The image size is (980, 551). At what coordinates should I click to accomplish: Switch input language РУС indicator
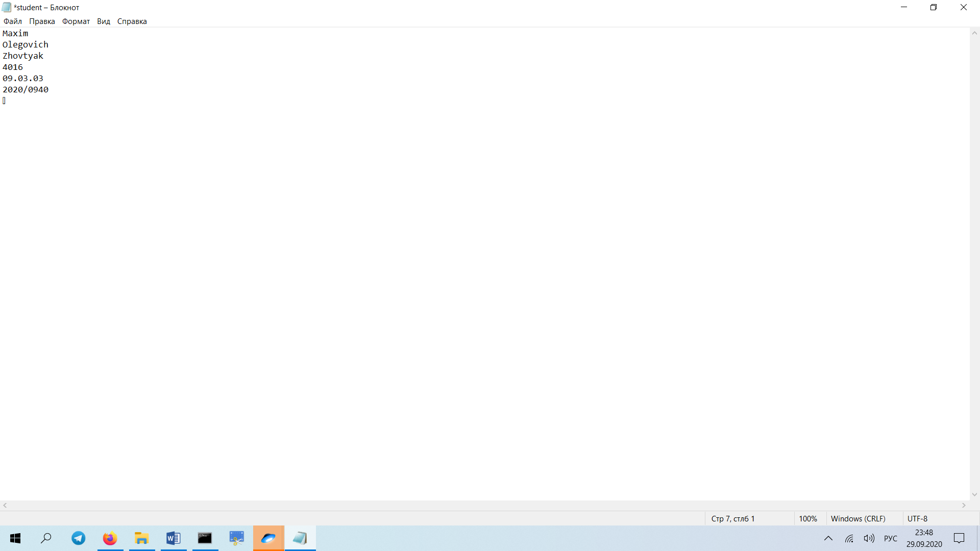click(890, 538)
